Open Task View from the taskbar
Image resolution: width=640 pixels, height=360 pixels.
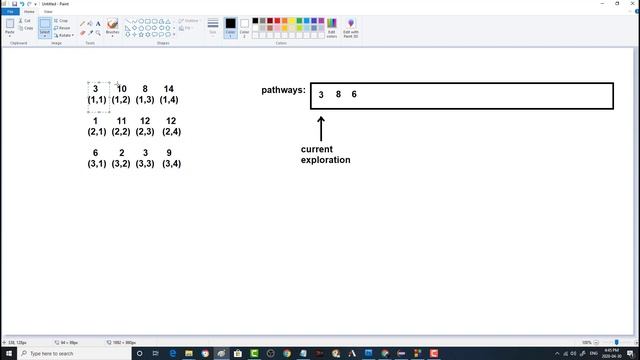[156, 353]
